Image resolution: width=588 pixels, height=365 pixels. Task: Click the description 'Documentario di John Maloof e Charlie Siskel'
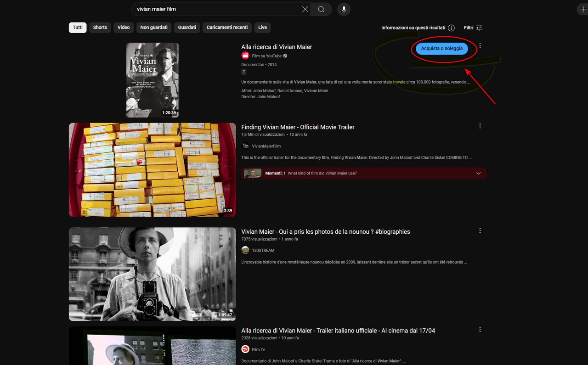324,361
